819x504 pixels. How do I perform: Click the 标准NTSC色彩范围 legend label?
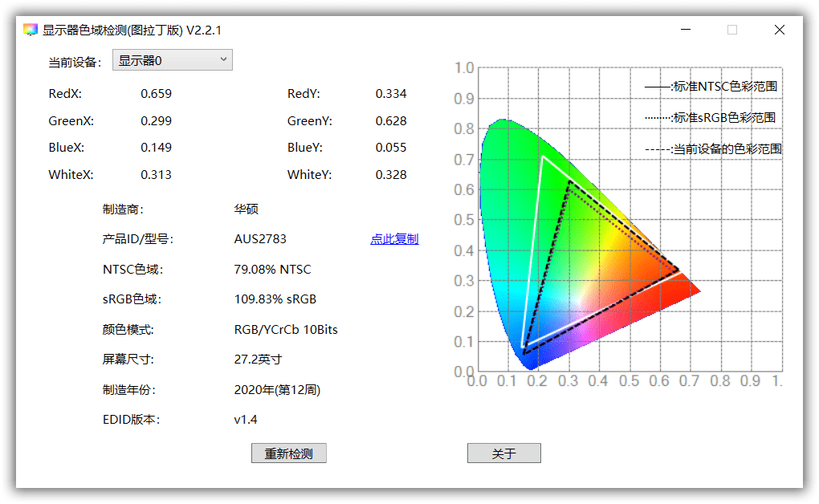coord(723,85)
